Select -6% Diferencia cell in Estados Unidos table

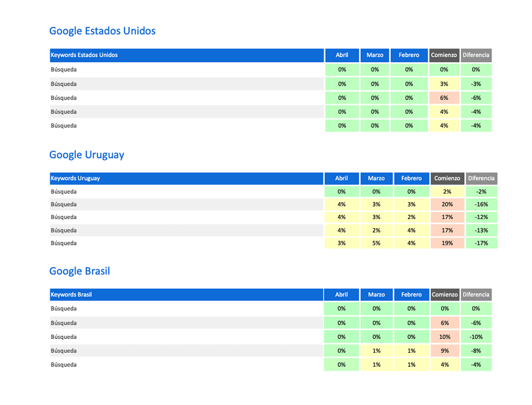click(x=476, y=98)
